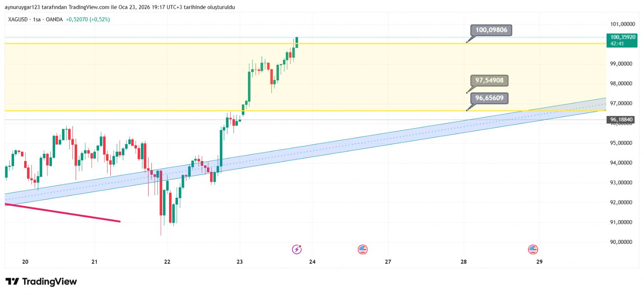The image size is (644, 295).
Task: Click the US flag event icon near date 29
Action: click(533, 250)
